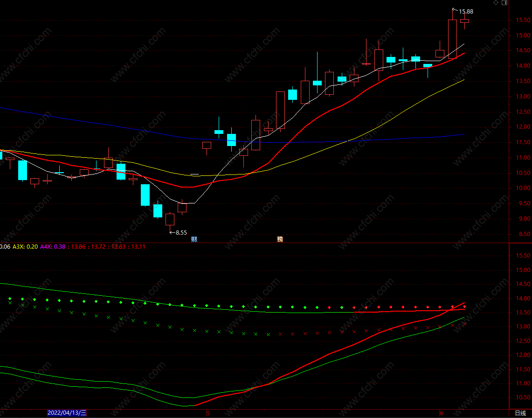The image size is (532, 418).
Task: Click the 8.50 label on main price axis
Action: pyautogui.click(x=523, y=234)
